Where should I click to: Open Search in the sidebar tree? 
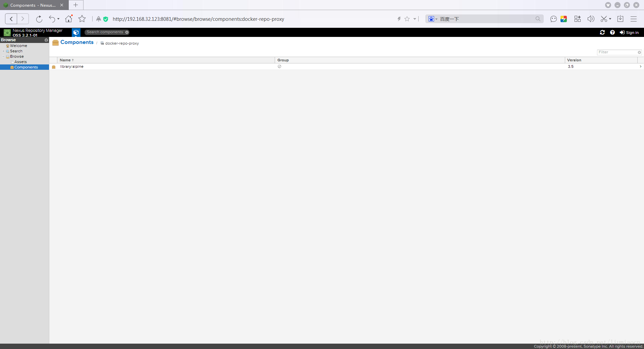click(16, 51)
